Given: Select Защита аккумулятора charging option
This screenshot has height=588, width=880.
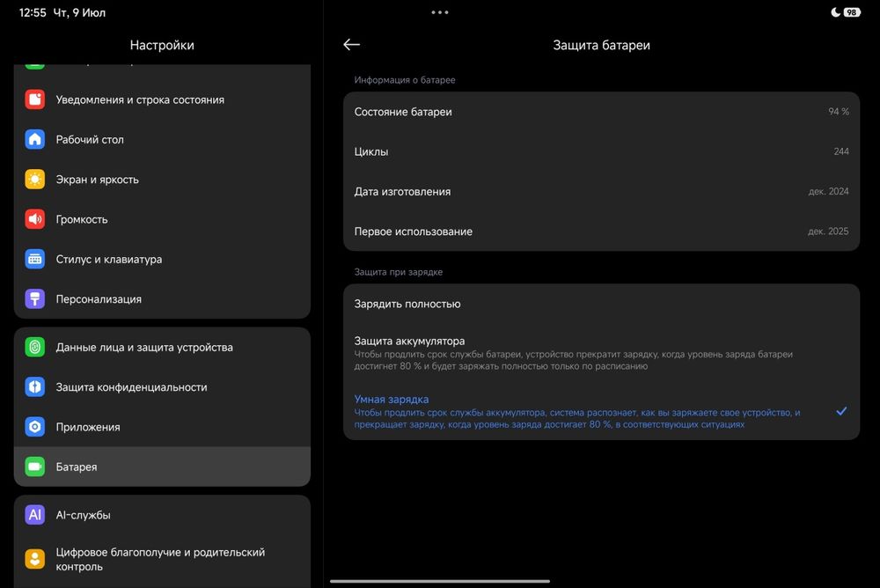Looking at the screenshot, I should (601, 353).
